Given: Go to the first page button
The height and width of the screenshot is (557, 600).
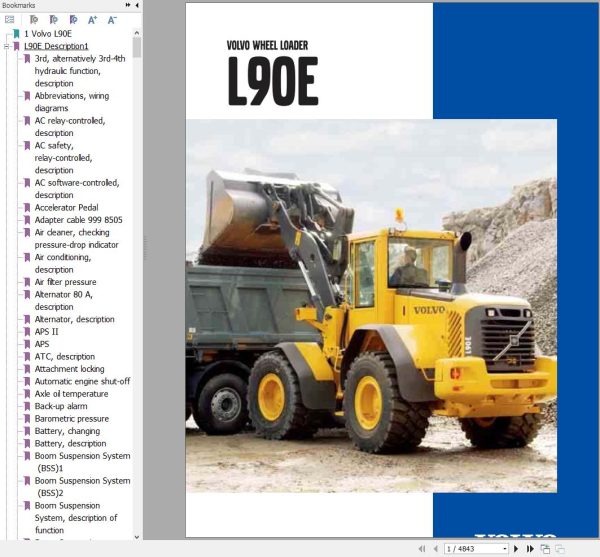Looking at the screenshot, I should click(422, 549).
